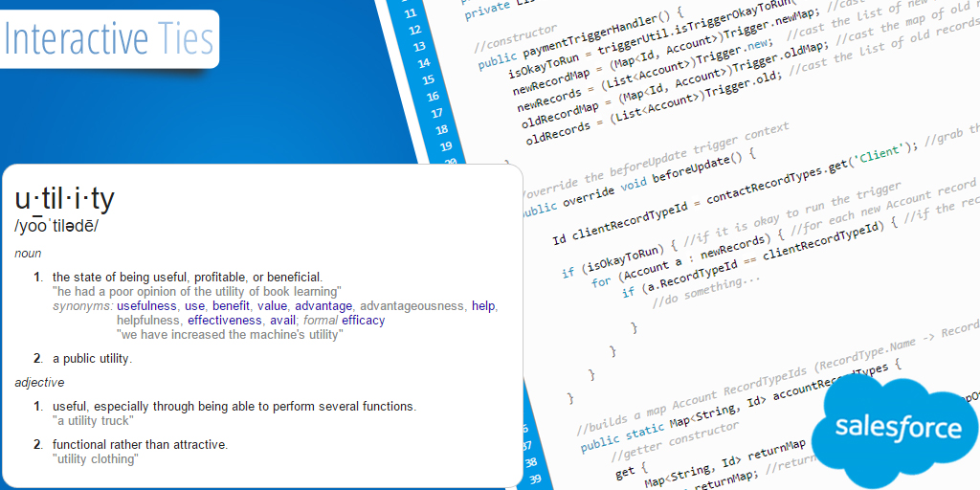Select the 'value' synonym link
Viewport: 980px width, 490px height.
coord(272,306)
